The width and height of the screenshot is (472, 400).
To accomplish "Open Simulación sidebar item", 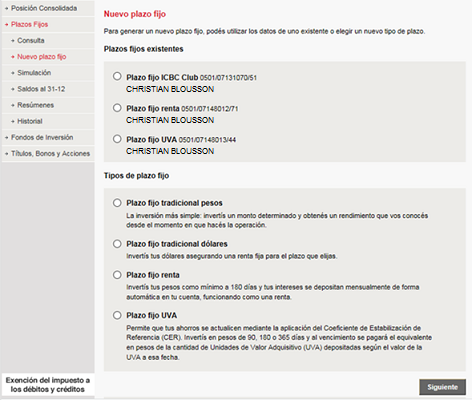I will pyautogui.click(x=48, y=73).
